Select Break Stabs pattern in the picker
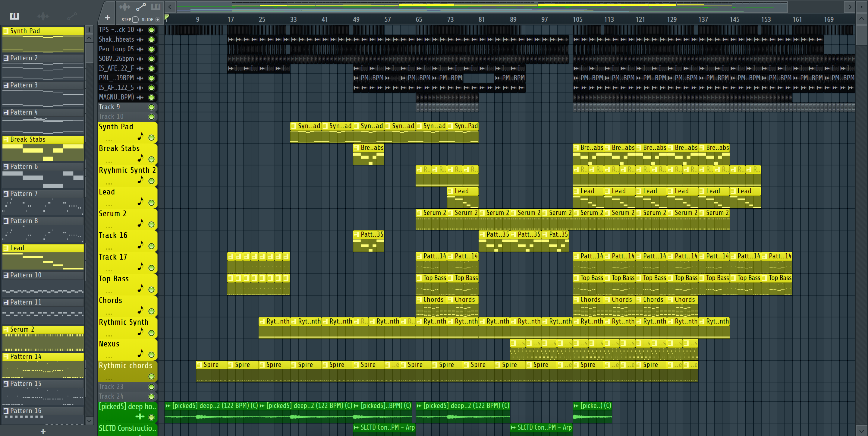The height and width of the screenshot is (436, 868). [43, 139]
